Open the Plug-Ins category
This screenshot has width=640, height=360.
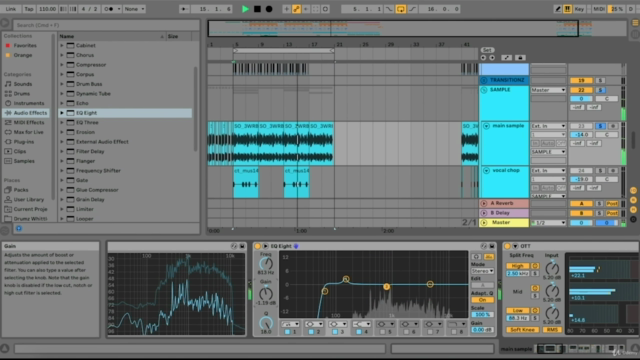click(24, 142)
